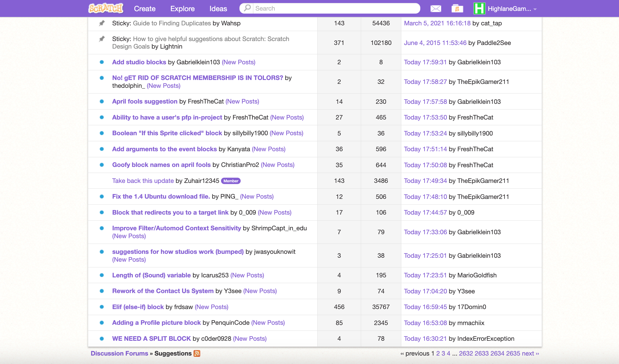Click the HighlaneGam profile avatar
The height and width of the screenshot is (364, 619).
(x=479, y=8)
